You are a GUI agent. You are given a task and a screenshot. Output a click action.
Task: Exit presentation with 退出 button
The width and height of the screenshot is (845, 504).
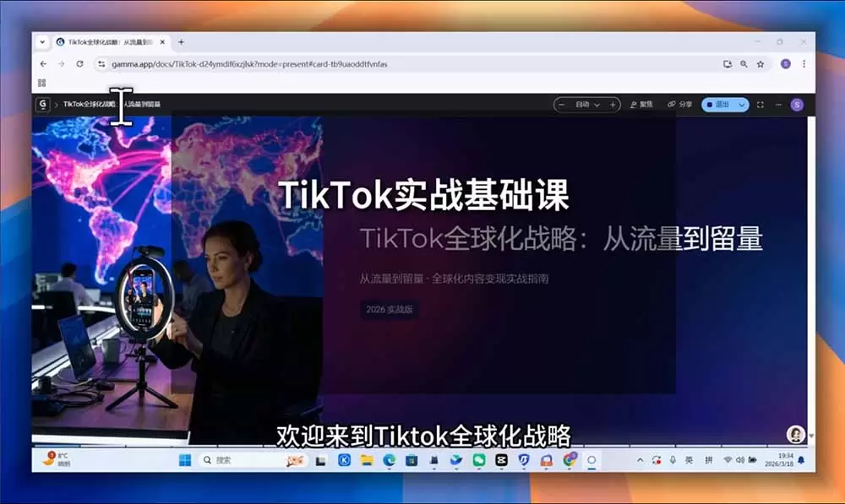[718, 105]
